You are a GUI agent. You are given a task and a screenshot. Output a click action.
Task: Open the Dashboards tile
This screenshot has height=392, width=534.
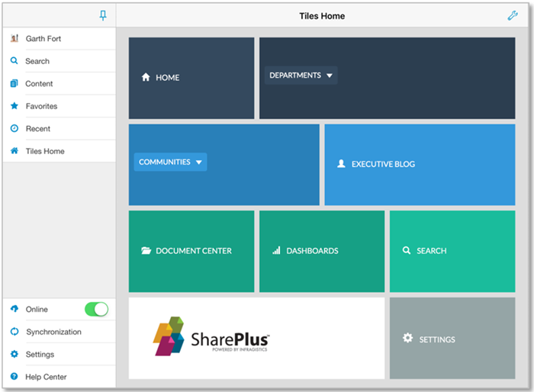pos(321,251)
